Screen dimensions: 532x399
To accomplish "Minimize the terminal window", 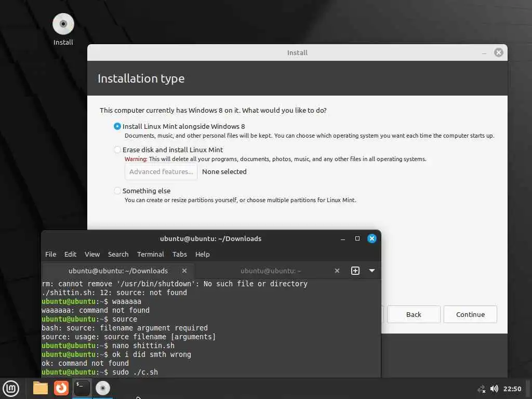I will coord(343,239).
